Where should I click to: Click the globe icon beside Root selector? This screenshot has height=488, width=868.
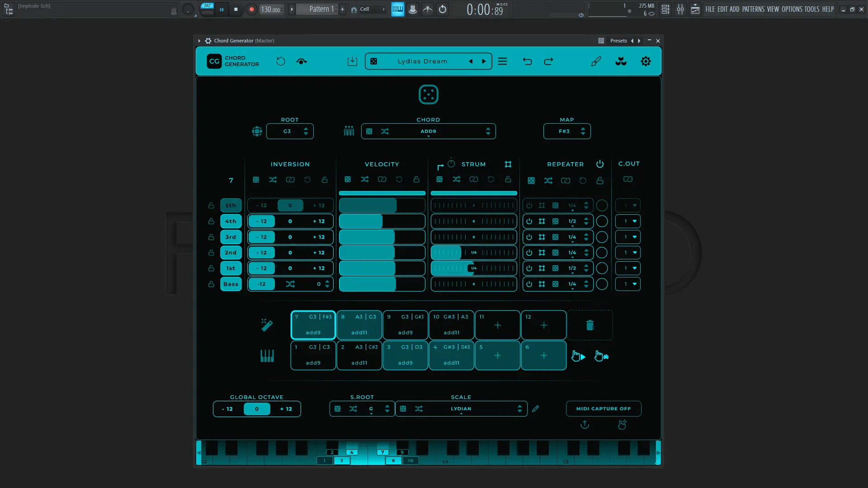pos(257,131)
